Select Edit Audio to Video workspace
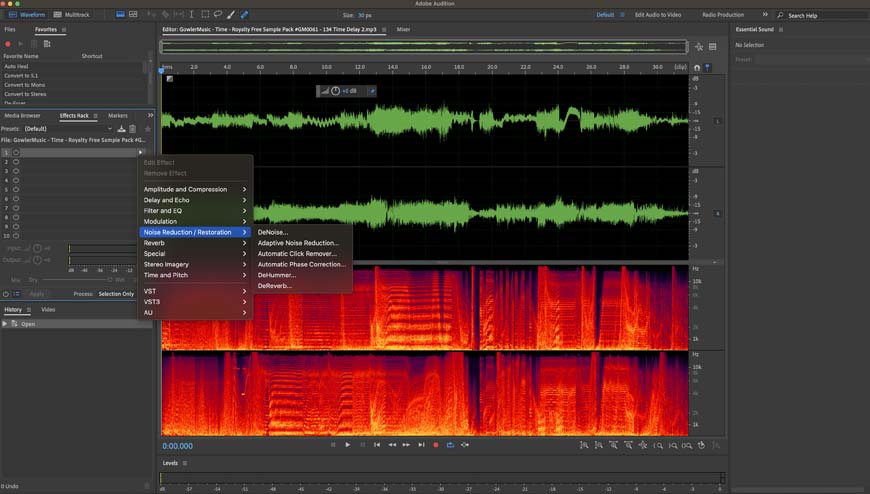The image size is (870, 494). [x=658, y=14]
